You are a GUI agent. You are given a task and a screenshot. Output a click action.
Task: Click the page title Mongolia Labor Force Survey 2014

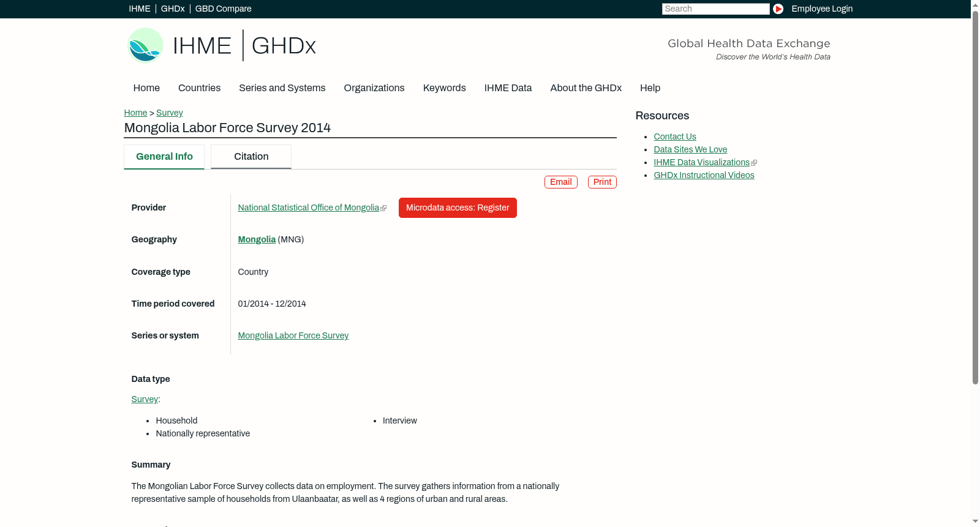click(227, 128)
